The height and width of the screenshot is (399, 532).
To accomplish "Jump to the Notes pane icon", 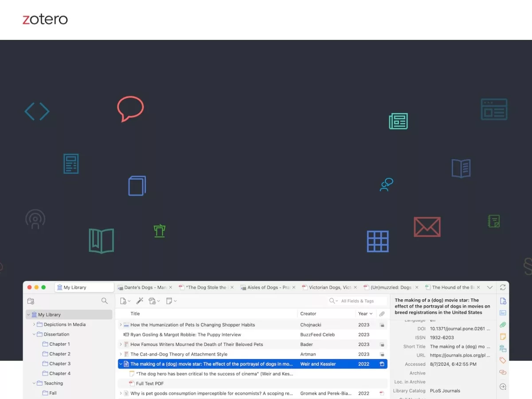I will click(503, 336).
